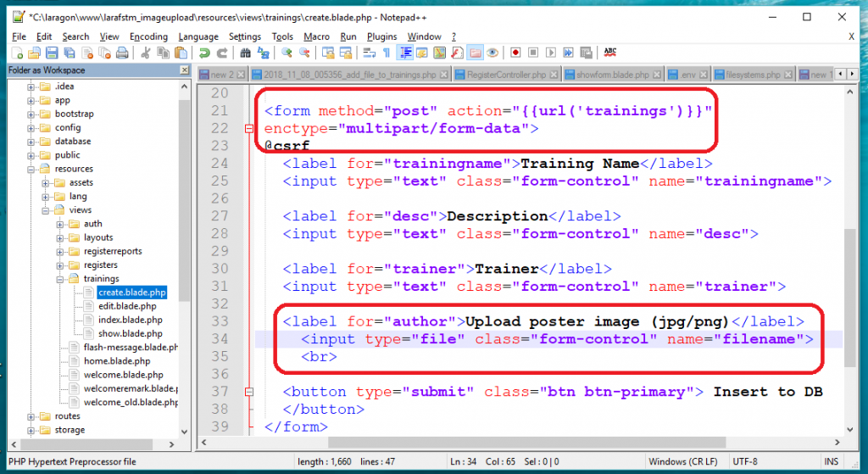This screenshot has width=868, height=474.
Task: Toggle the Monitoring eye icon
Action: coord(492,53)
